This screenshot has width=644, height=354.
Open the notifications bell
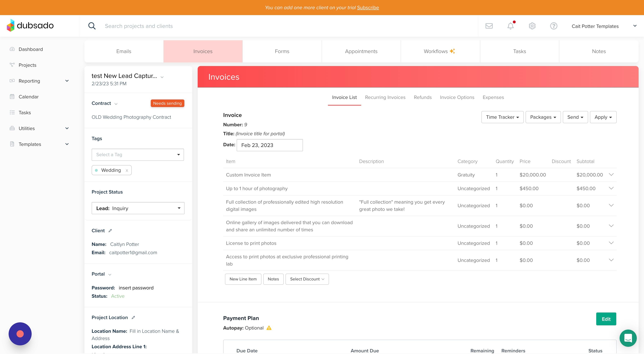[510, 26]
